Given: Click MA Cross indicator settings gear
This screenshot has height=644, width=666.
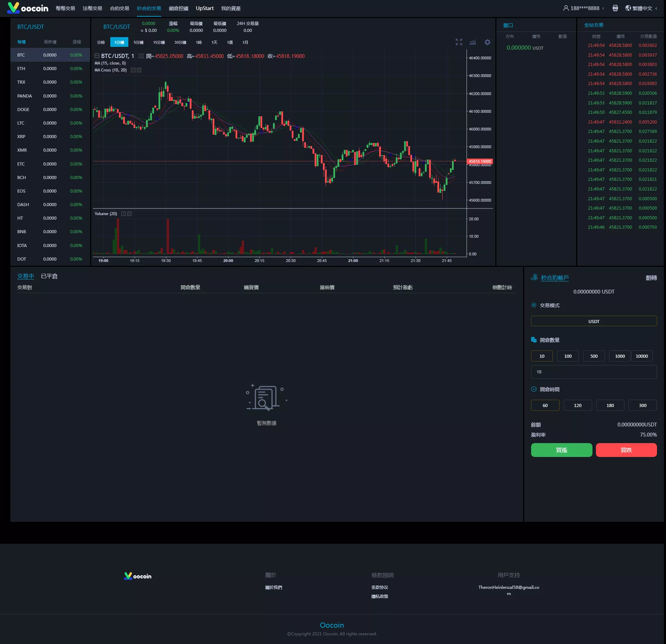Looking at the screenshot, I should [x=133, y=70].
